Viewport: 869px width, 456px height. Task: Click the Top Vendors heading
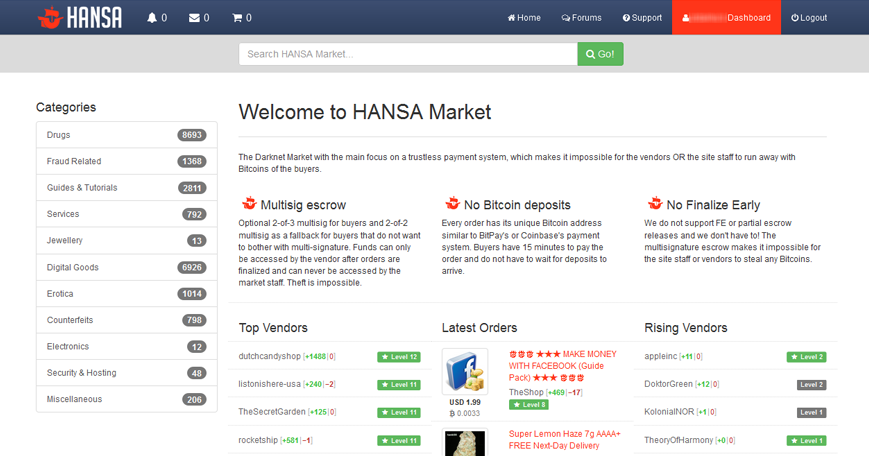click(273, 327)
